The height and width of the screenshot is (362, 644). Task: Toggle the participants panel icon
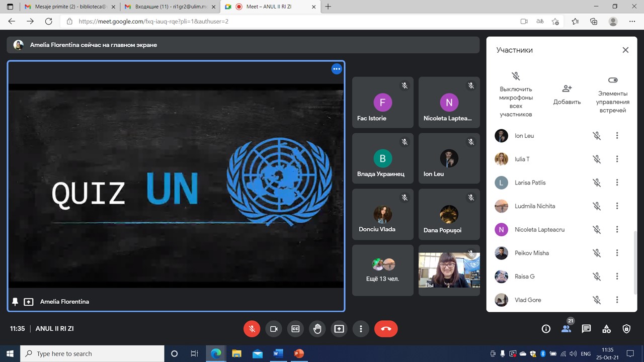566,329
